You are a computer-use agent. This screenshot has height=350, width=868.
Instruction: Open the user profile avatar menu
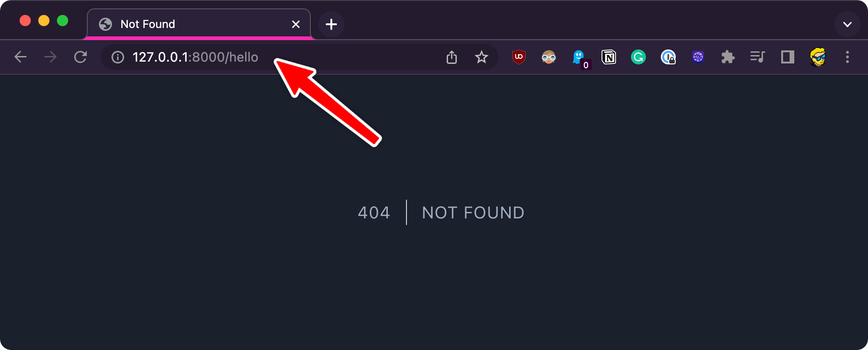pyautogui.click(x=818, y=57)
